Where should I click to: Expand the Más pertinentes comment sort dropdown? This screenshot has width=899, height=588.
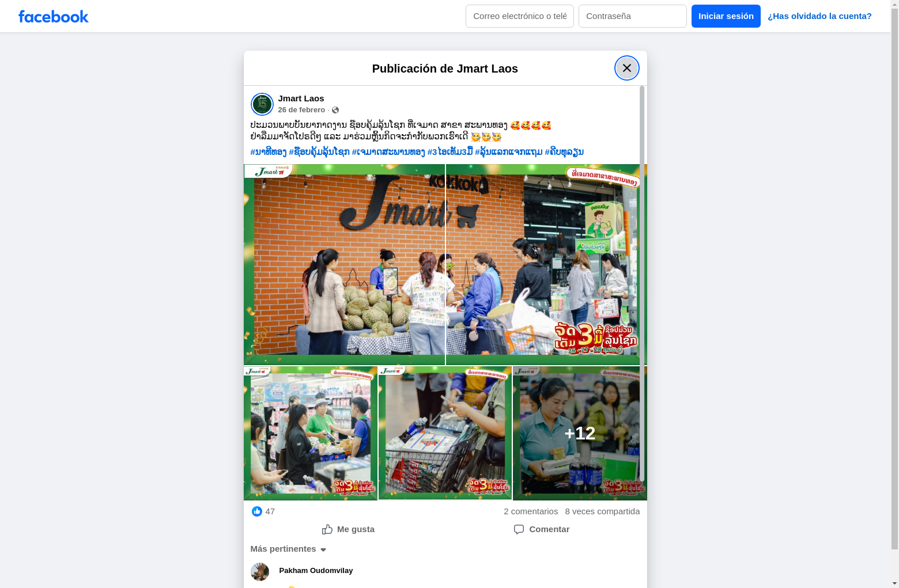tap(289, 549)
